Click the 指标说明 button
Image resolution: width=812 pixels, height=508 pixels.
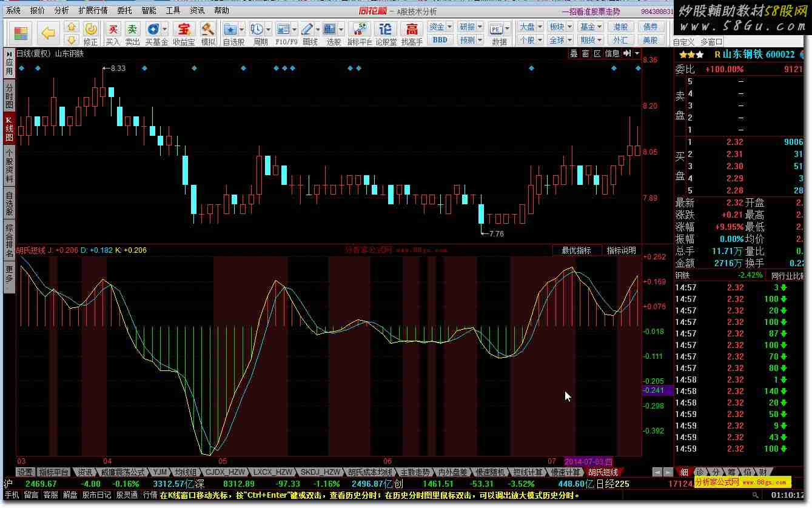pyautogui.click(x=622, y=250)
